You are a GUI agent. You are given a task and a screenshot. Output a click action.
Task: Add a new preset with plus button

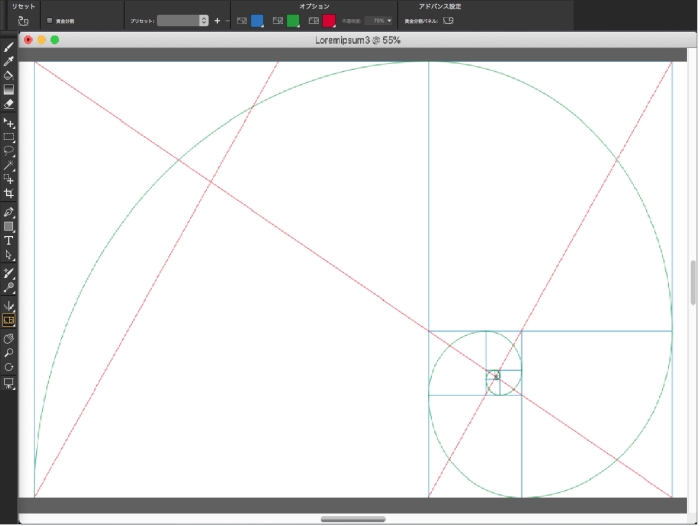pos(217,20)
